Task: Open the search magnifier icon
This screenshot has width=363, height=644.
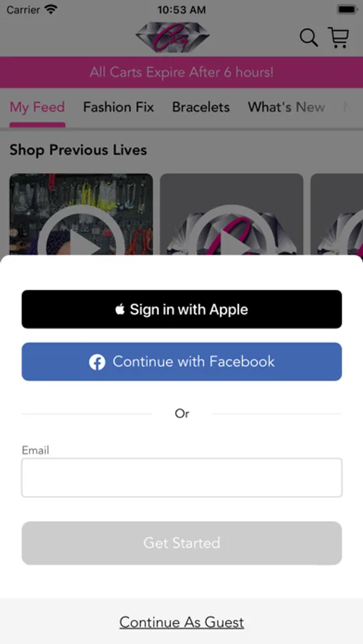Action: point(309,38)
